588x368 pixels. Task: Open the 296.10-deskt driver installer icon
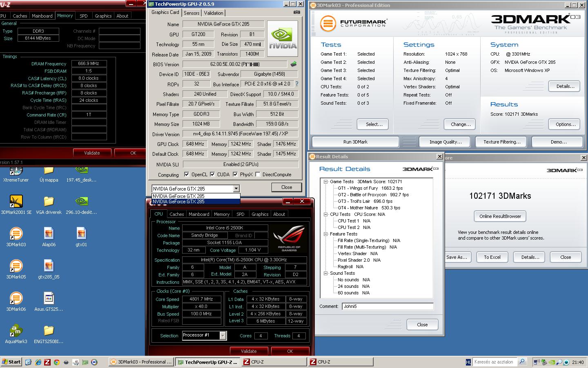(x=81, y=204)
